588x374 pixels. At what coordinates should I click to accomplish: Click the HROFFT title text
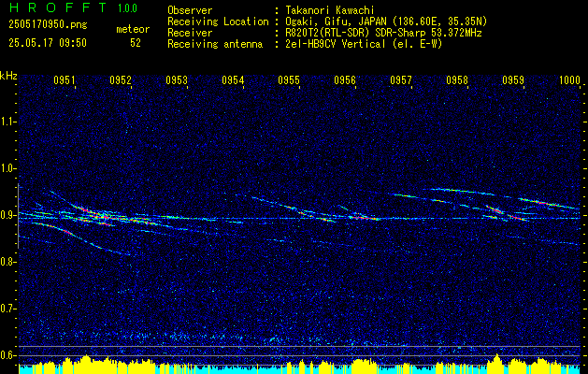point(59,7)
